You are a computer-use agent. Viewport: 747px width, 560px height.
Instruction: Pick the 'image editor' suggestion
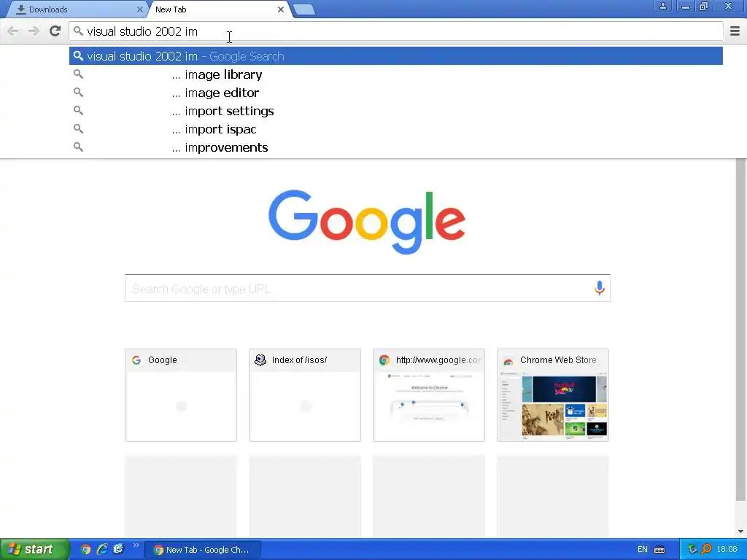[396, 93]
